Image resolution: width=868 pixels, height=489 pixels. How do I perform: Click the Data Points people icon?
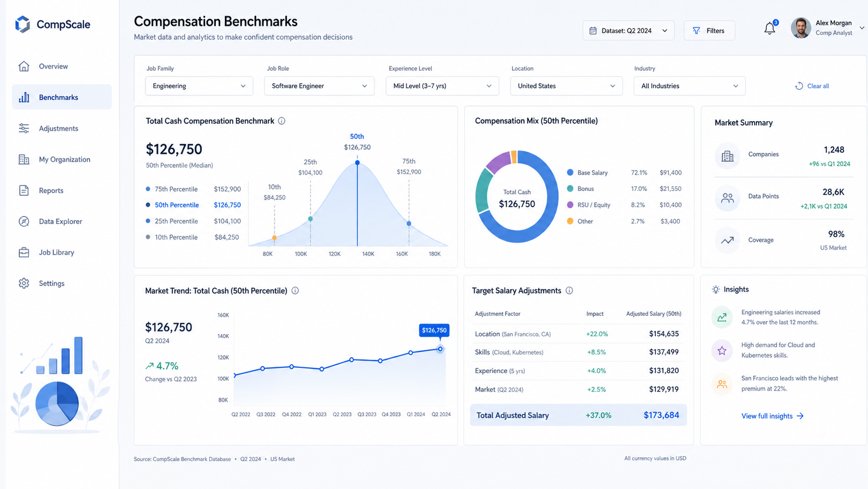point(727,198)
